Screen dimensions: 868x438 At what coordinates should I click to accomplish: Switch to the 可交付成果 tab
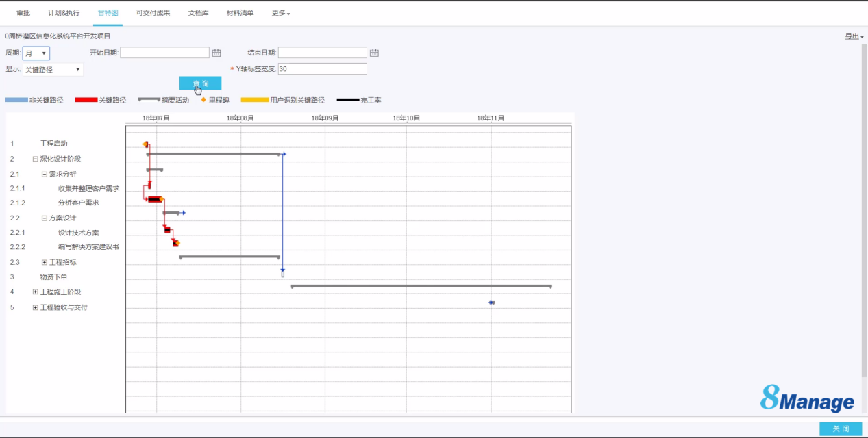coord(153,13)
